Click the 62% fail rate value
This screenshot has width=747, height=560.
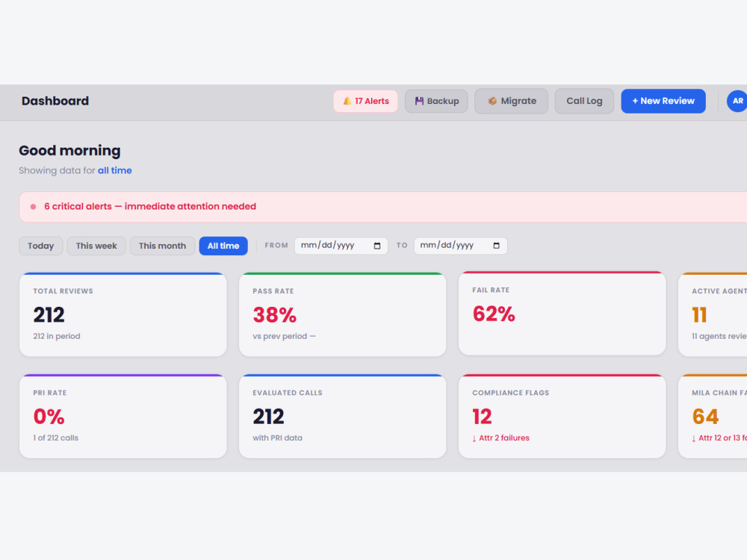point(494,314)
